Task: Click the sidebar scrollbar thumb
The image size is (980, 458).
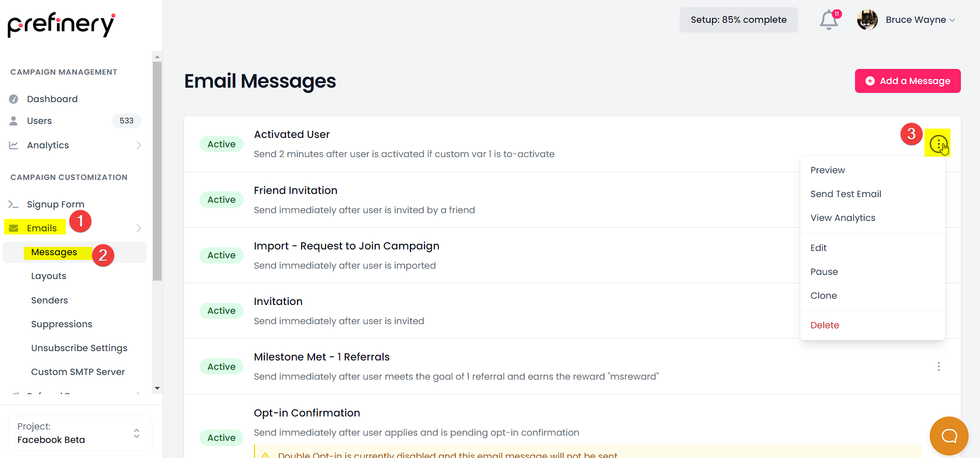Action: pyautogui.click(x=157, y=171)
